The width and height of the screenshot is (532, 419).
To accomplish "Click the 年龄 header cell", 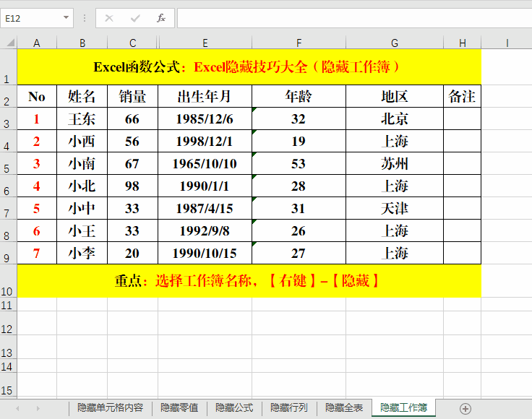I will point(299,96).
